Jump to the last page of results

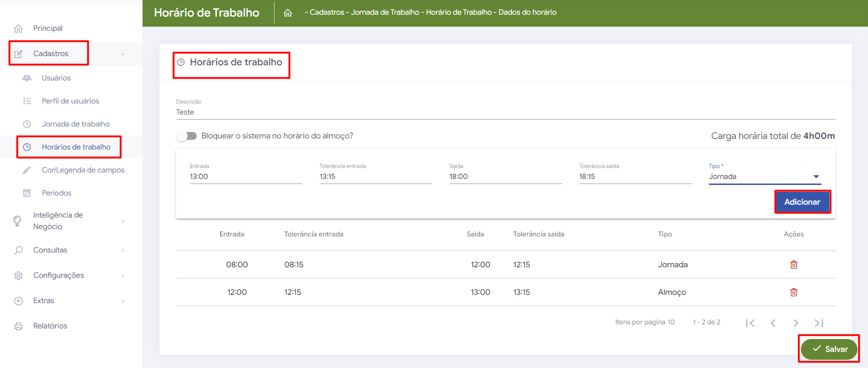(819, 323)
